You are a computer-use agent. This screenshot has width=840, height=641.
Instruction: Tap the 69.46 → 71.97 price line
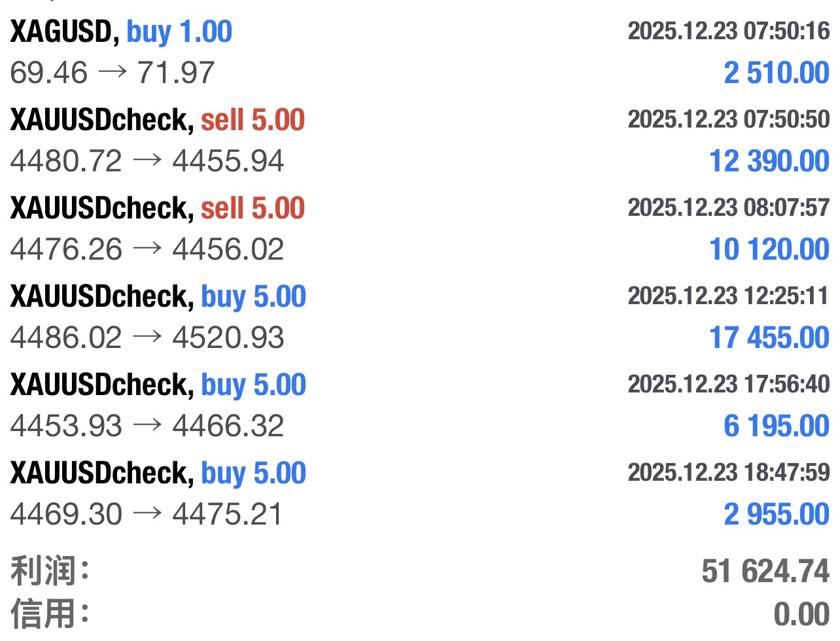click(112, 73)
